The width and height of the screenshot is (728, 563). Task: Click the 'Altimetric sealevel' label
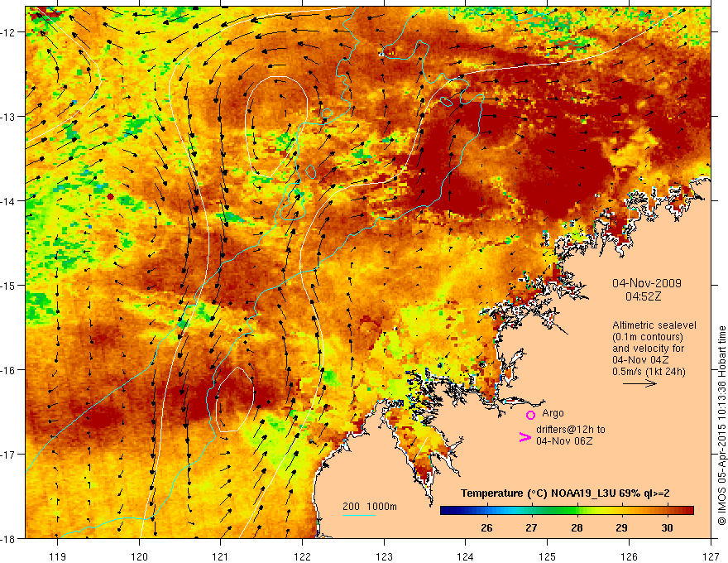(654, 325)
